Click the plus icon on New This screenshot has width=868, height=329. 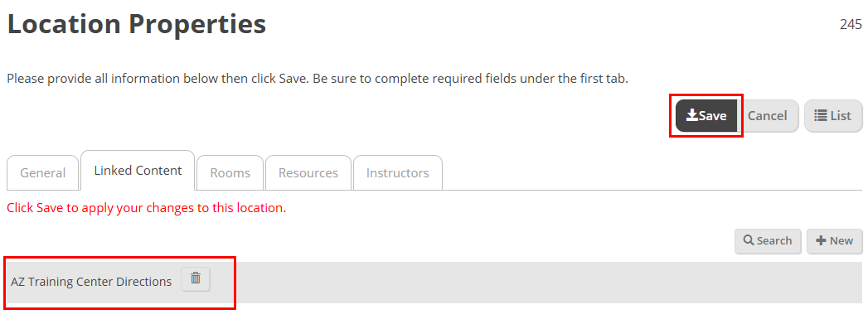click(x=821, y=240)
